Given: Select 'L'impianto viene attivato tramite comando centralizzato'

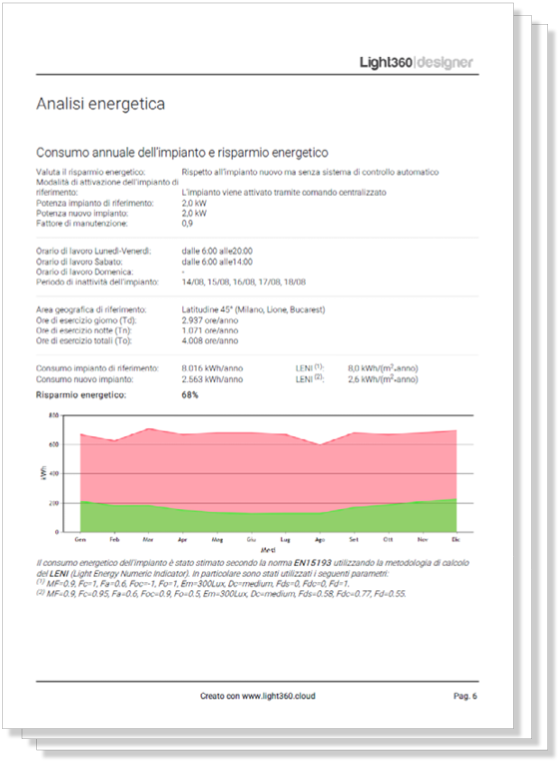Looking at the screenshot, I should [284, 192].
